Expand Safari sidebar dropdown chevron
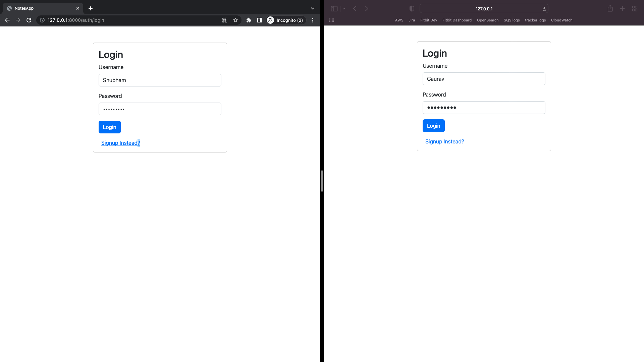The image size is (644, 362). [x=343, y=9]
